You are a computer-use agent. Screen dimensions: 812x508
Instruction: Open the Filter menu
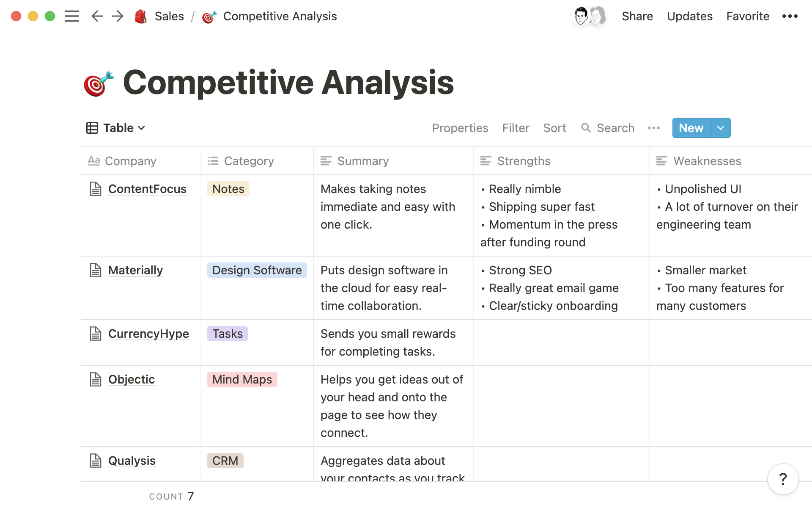point(516,128)
